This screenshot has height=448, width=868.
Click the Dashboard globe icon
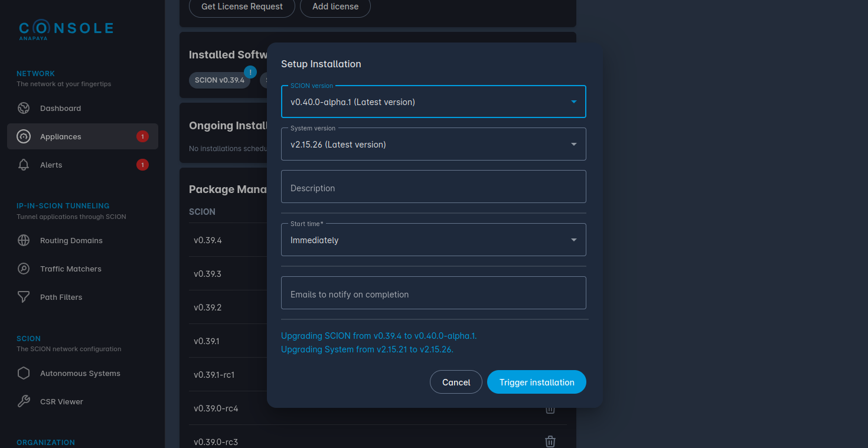pyautogui.click(x=24, y=108)
